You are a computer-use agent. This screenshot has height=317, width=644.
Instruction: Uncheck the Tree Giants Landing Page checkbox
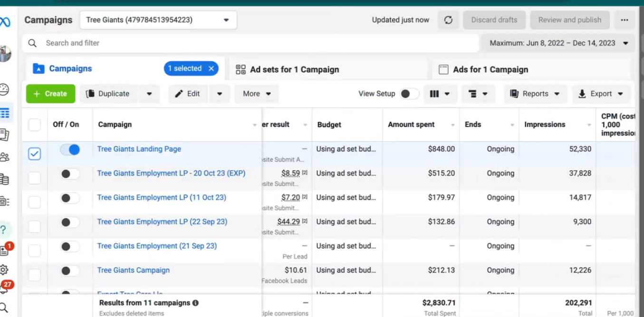click(35, 154)
